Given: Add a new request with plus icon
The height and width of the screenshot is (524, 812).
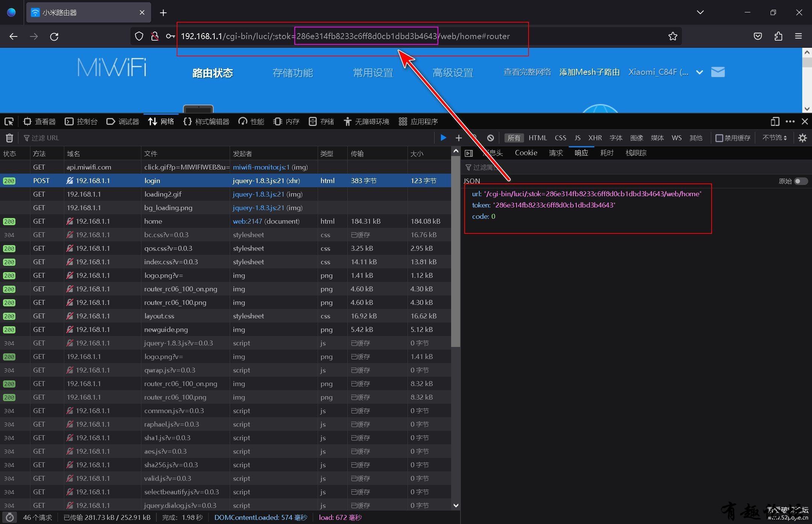Looking at the screenshot, I should (459, 138).
